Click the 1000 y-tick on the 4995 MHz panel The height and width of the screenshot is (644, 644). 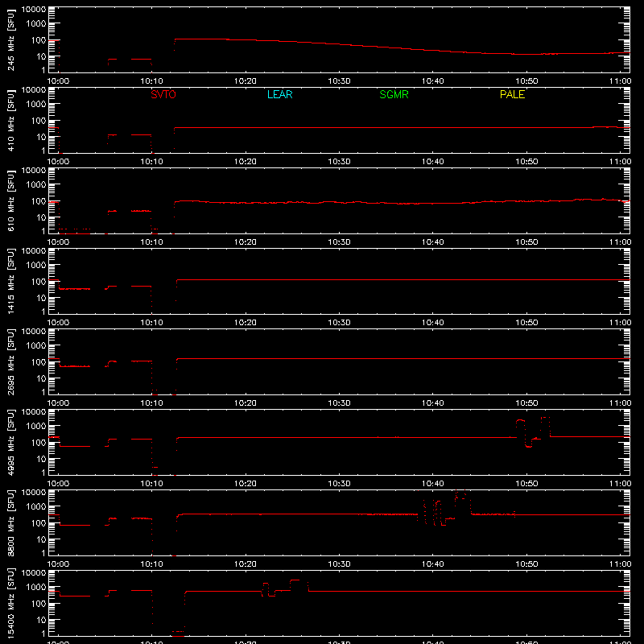point(36,427)
